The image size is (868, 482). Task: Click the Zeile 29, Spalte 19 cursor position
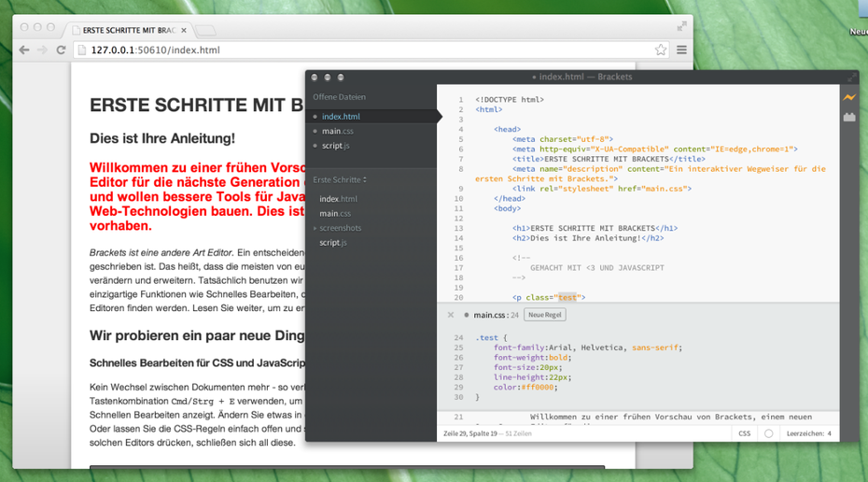click(470, 433)
